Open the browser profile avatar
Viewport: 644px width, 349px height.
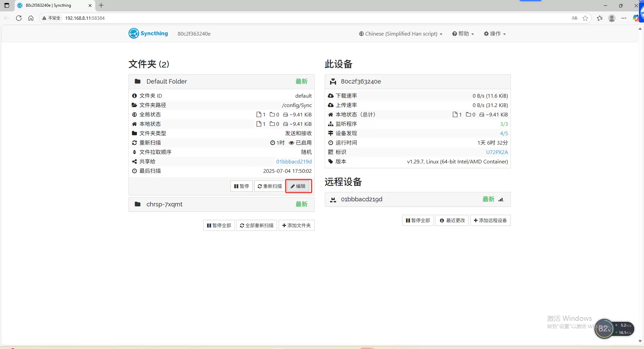click(x=611, y=18)
